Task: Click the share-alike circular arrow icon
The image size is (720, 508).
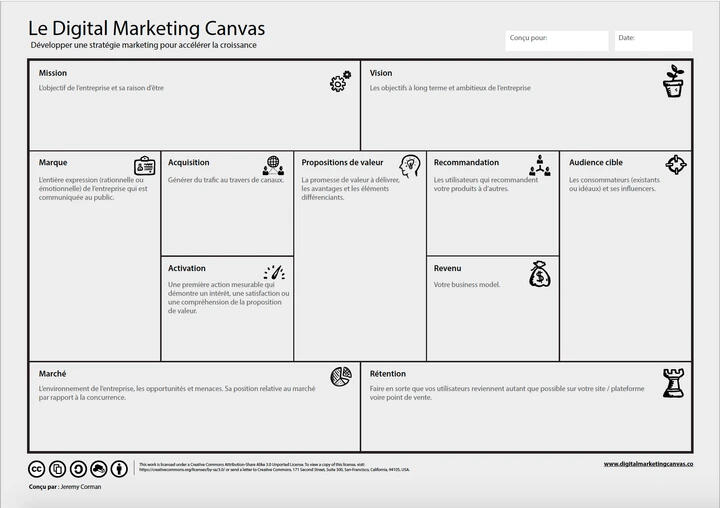Action: (78, 469)
